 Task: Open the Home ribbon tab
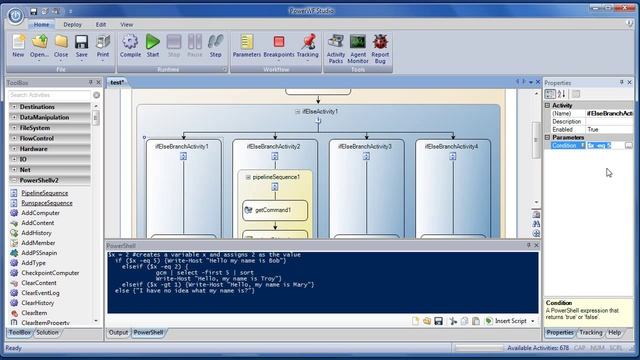click(x=41, y=24)
